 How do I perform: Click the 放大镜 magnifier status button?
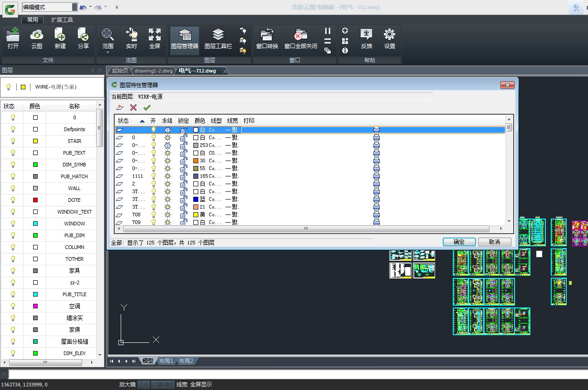(127, 385)
